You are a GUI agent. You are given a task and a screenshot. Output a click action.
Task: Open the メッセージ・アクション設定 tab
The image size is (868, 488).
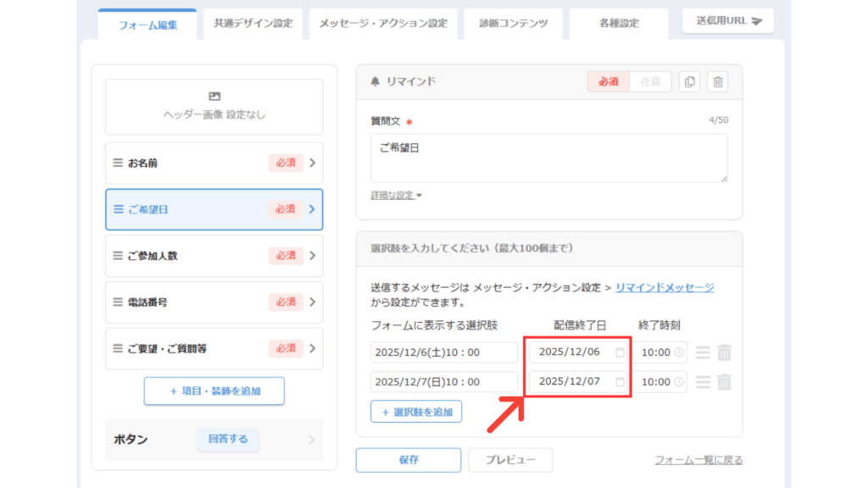point(383,24)
